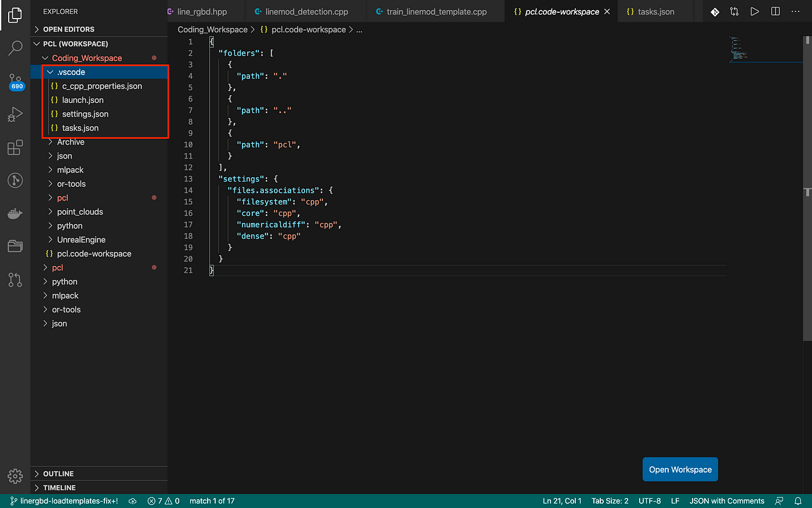Click the EXPLORER panel title
The width and height of the screenshot is (812, 508).
click(x=60, y=12)
